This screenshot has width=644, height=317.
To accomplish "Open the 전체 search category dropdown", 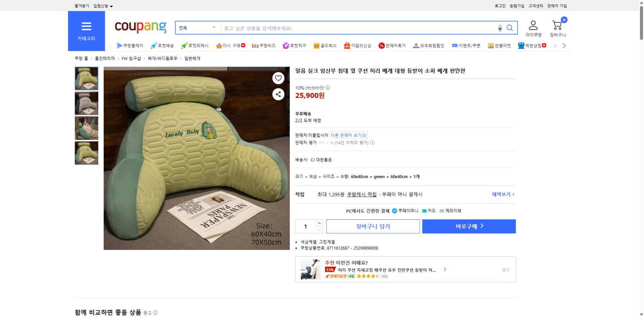I will pyautogui.click(x=197, y=27).
